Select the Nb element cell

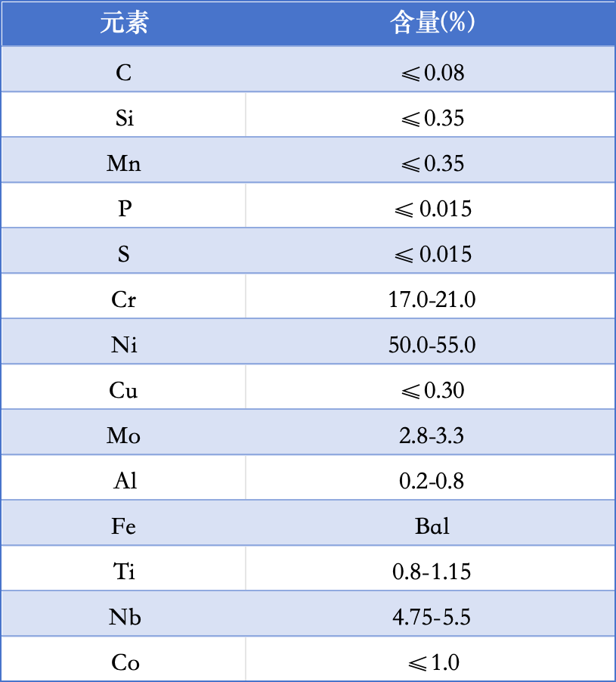(124, 617)
